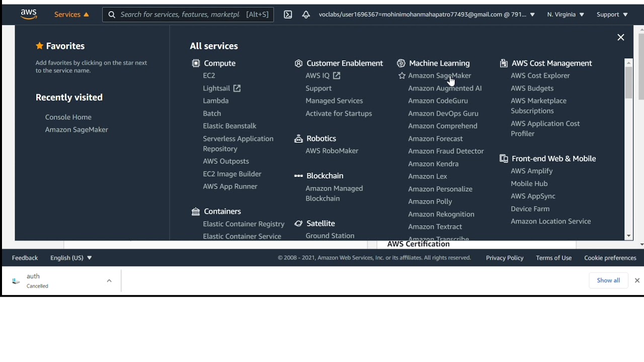Focus the services search field
Screen dimensions: 644x362
pyautogui.click(x=188, y=15)
